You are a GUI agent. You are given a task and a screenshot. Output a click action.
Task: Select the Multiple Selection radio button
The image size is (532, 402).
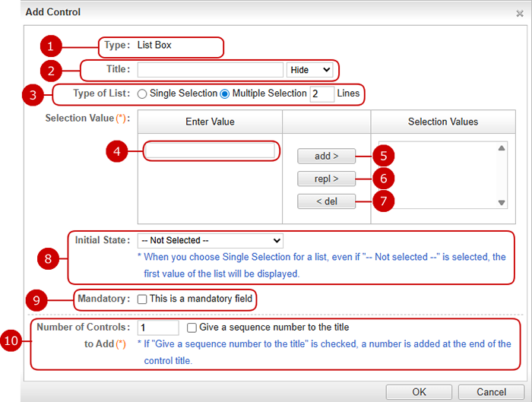(x=225, y=93)
